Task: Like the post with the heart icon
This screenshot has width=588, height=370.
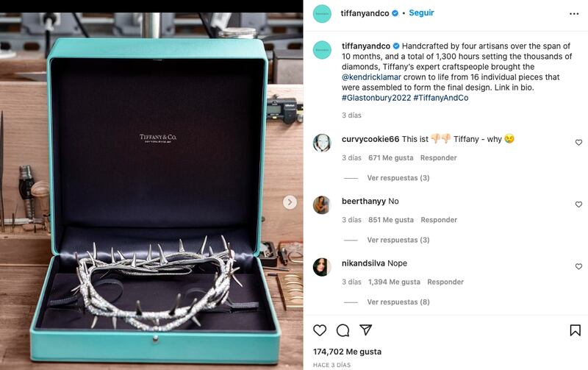Action: pos(320,330)
